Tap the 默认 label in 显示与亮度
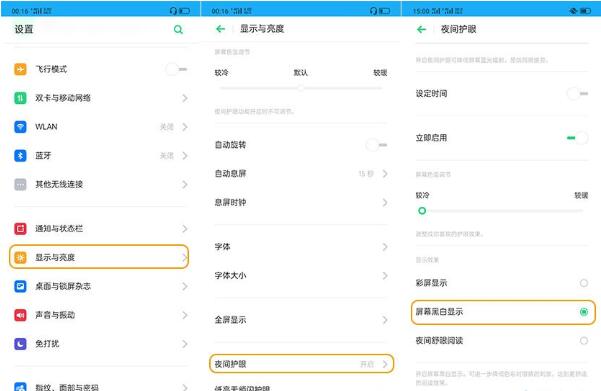 pos(300,73)
